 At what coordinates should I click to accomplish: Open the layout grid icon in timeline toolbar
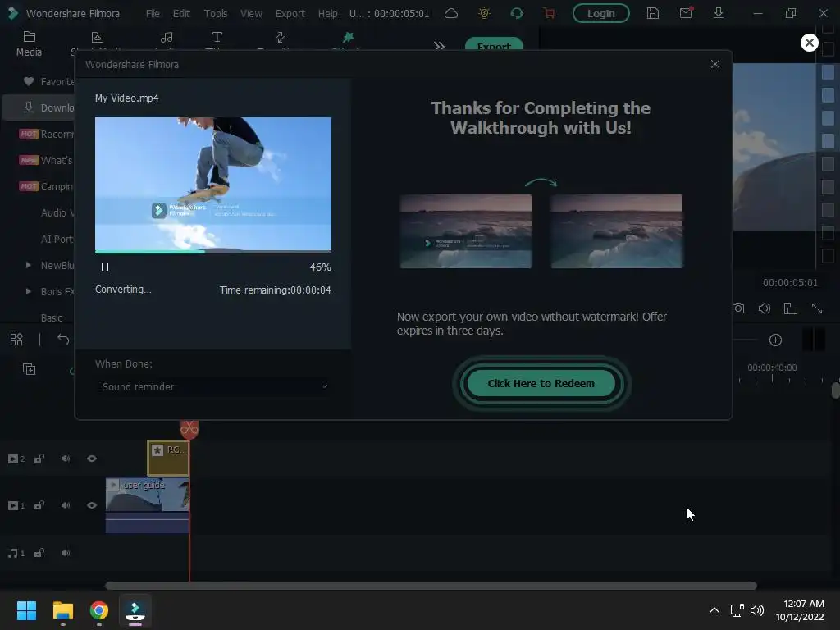[16, 340]
